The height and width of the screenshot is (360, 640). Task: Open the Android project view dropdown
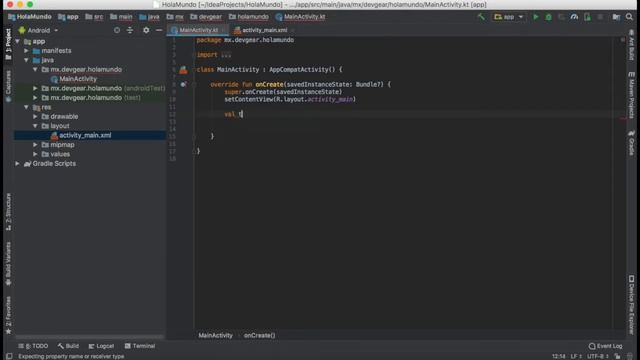pyautogui.click(x=38, y=30)
